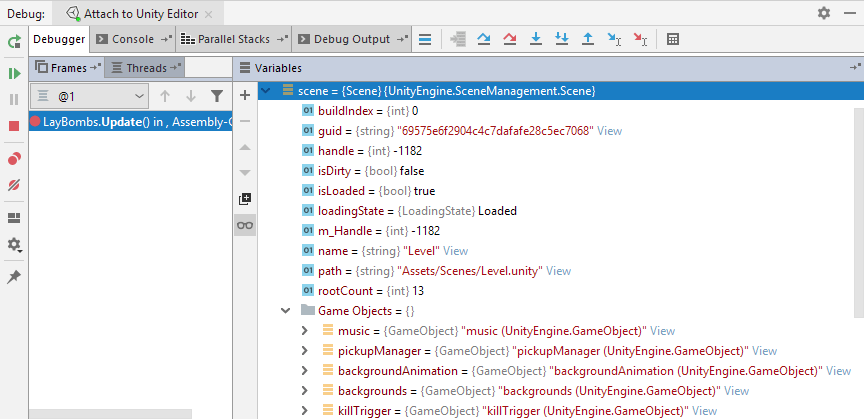Resume program with the green play icon

[x=14, y=73]
